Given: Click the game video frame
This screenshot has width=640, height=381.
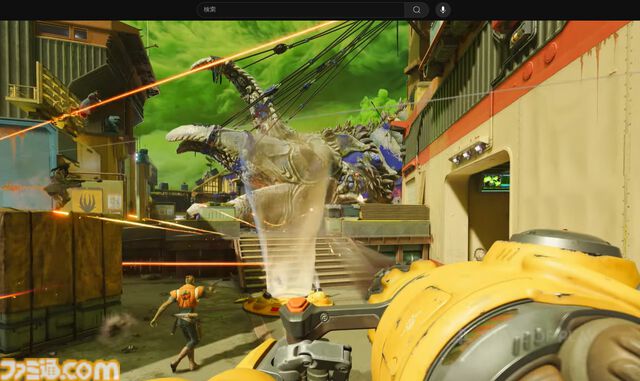Looking at the screenshot, I should click(x=320, y=201).
